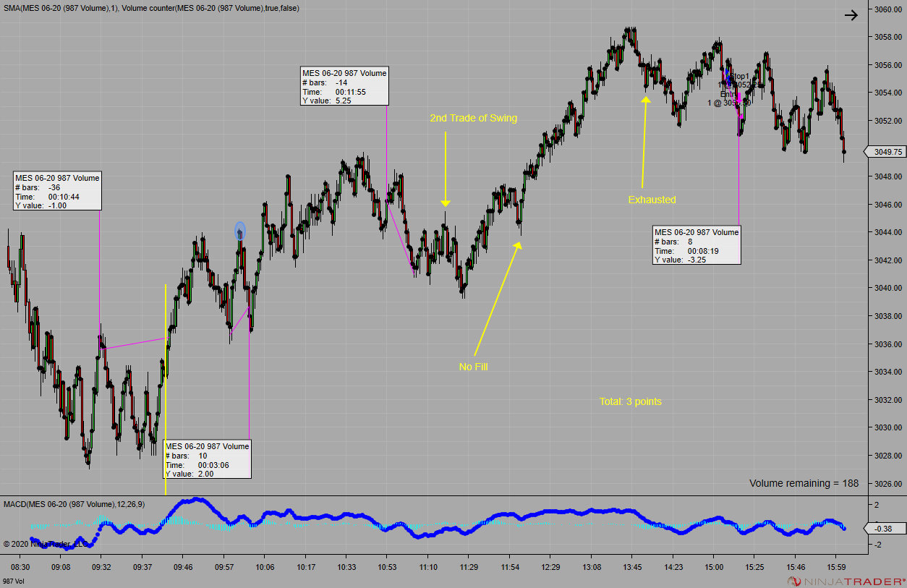Select the '2nd Trade of Swing' text annotation
This screenshot has width=907, height=588.
[474, 118]
